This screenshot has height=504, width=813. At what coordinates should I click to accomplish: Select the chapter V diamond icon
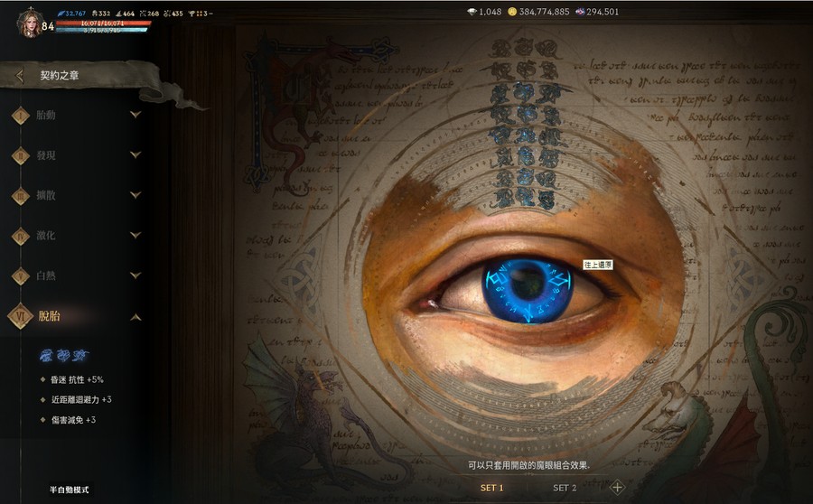(x=21, y=275)
